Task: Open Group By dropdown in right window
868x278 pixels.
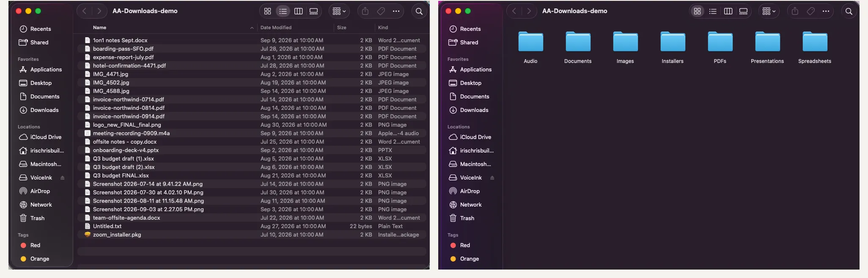Action: [x=769, y=11]
